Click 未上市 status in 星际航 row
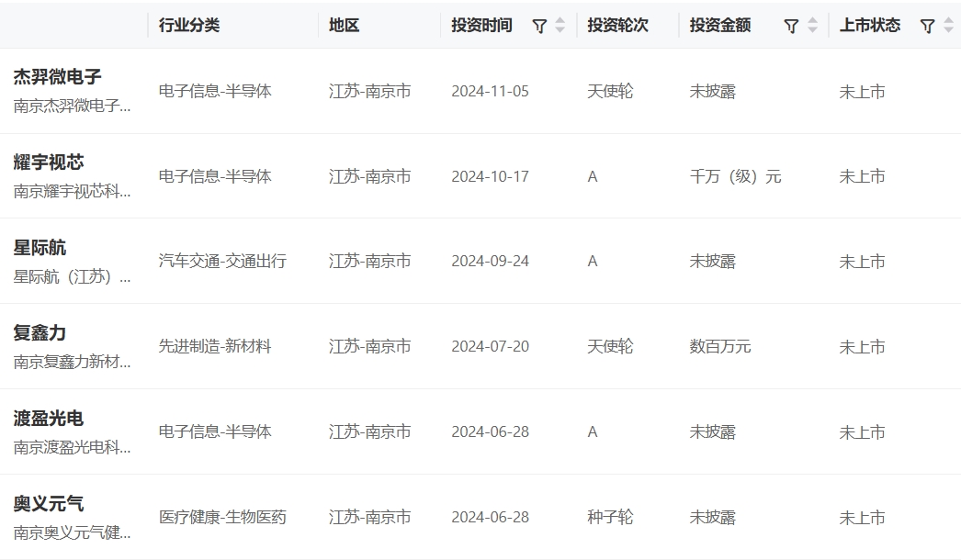Image resolution: width=961 pixels, height=560 pixels. click(863, 263)
